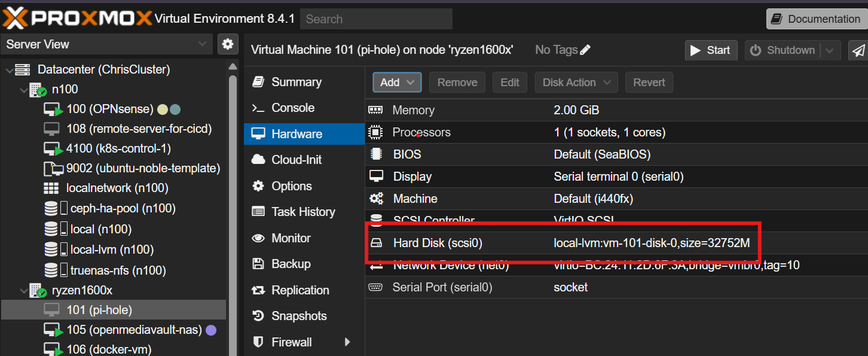
Task: Click the paper plane icon button
Action: 858,50
